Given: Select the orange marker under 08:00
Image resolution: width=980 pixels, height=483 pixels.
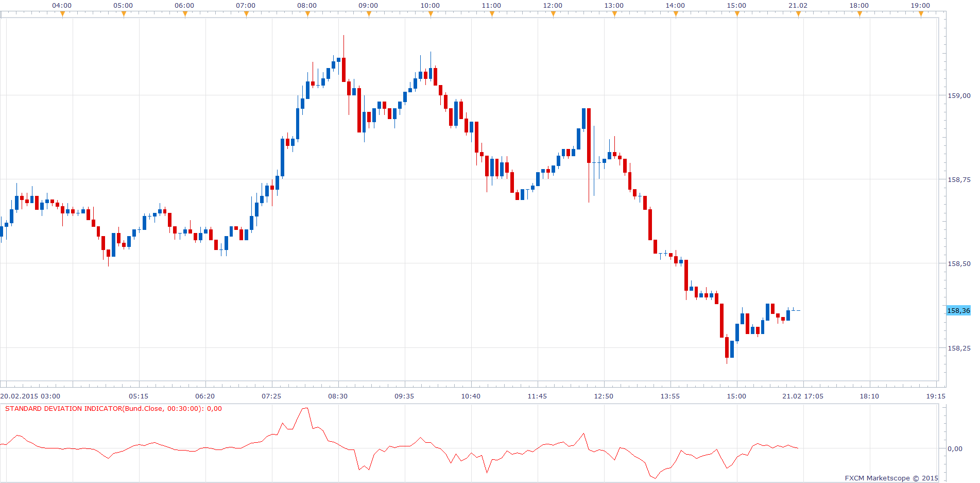Looking at the screenshot, I should coord(307,14).
